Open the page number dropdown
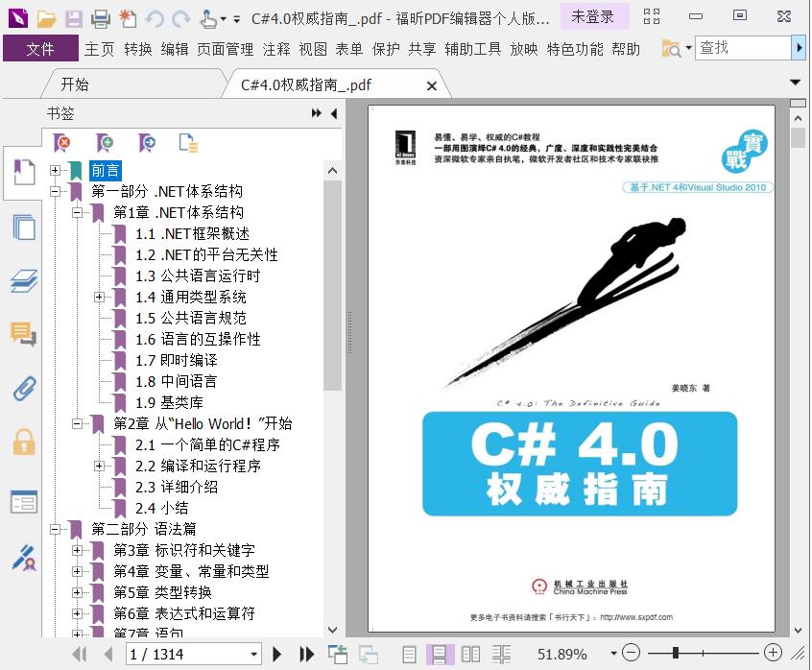 (x=253, y=654)
